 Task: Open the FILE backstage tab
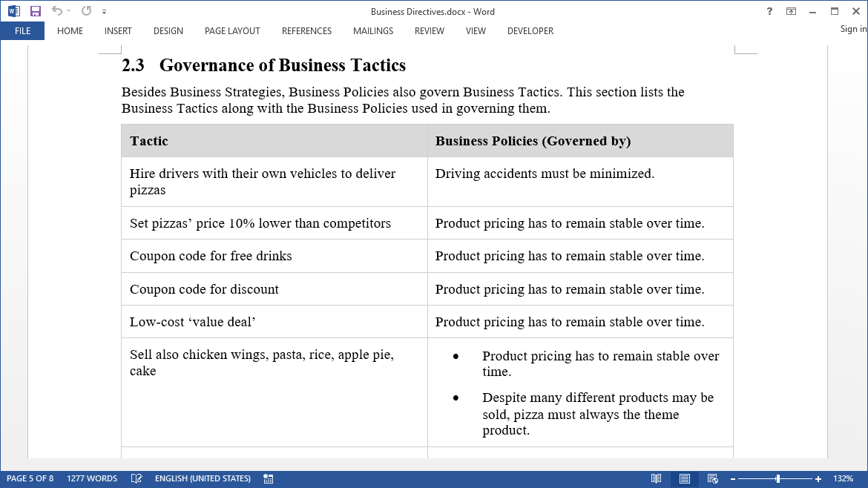(x=23, y=31)
